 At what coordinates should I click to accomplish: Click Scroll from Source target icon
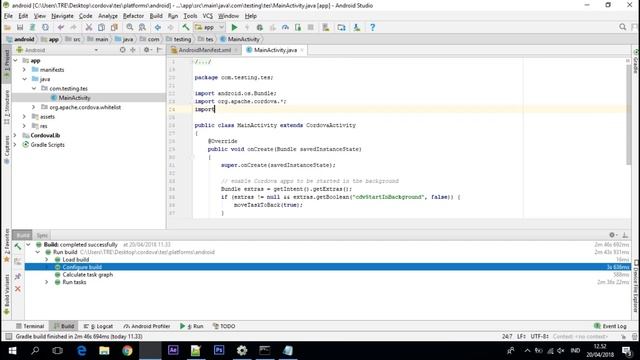pyautogui.click(x=122, y=50)
